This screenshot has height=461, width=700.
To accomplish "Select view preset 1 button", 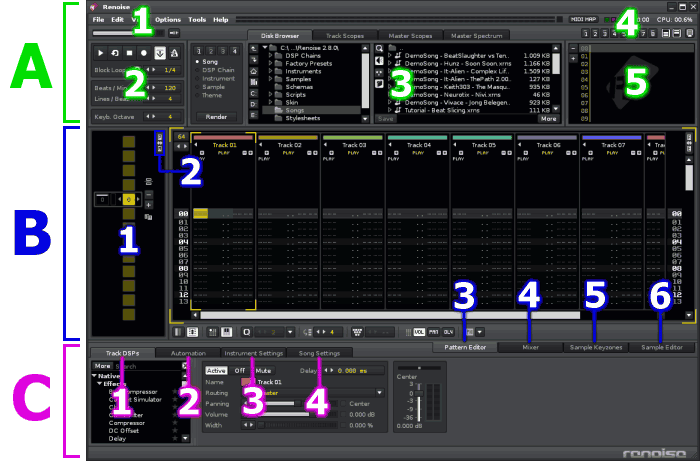I will coord(585,33).
